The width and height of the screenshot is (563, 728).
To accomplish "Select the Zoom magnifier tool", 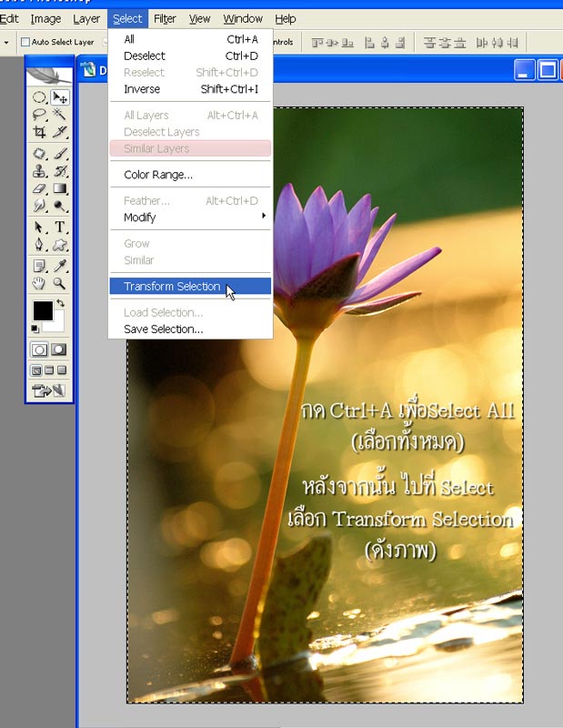I will pos(59,283).
